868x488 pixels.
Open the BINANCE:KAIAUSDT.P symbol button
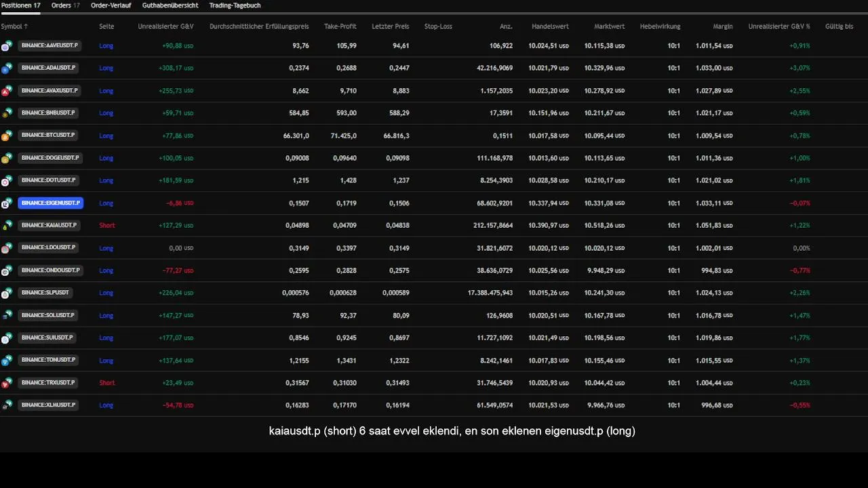pyautogui.click(x=50, y=225)
